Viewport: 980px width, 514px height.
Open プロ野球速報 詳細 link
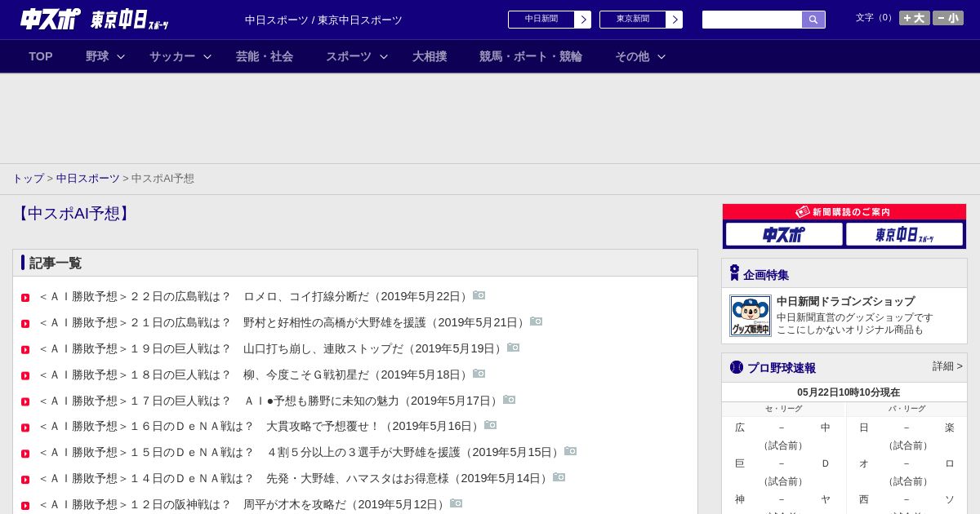click(x=947, y=366)
